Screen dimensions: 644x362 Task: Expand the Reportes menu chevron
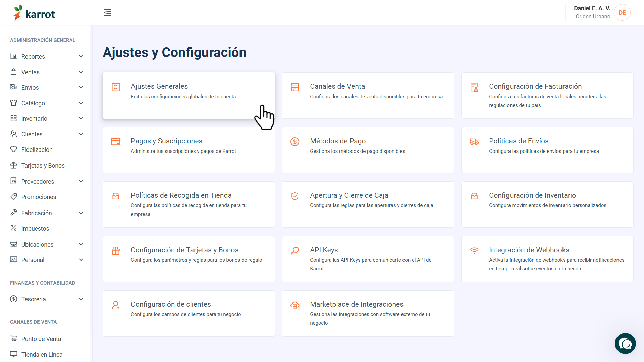click(81, 56)
